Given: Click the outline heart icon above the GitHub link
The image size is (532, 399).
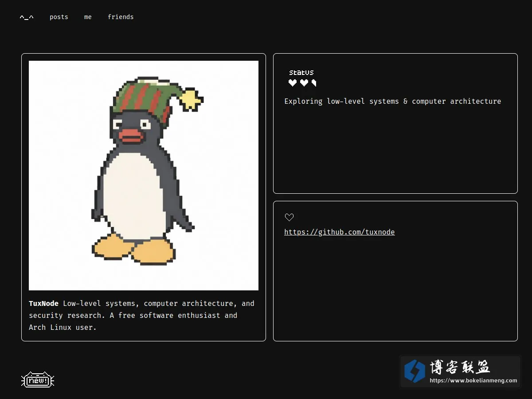Looking at the screenshot, I should [x=289, y=217].
